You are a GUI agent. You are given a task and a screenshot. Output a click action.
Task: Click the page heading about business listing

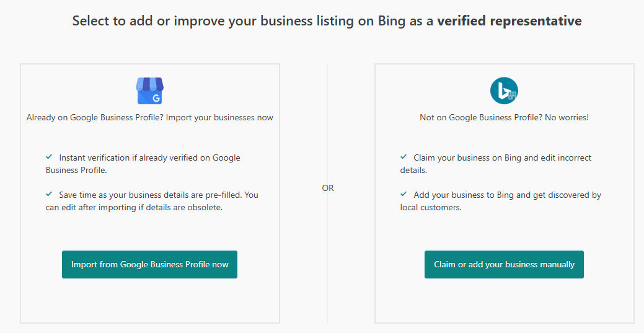[x=254, y=21]
